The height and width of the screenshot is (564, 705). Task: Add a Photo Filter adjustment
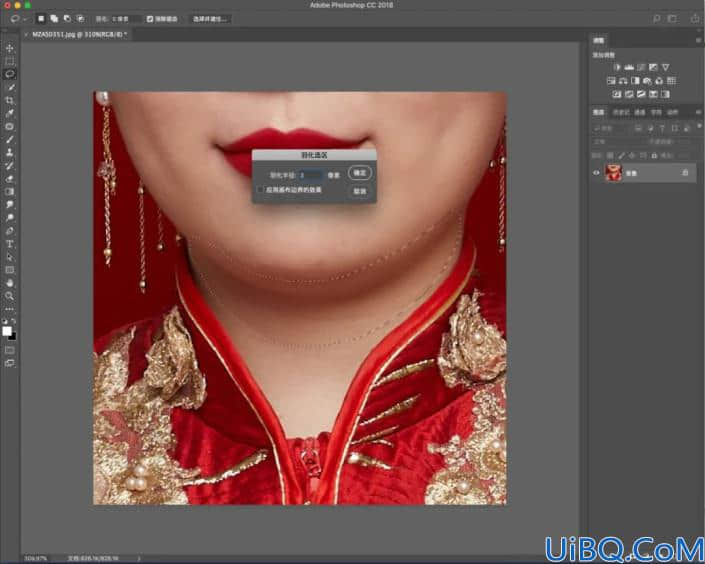pyautogui.click(x=647, y=81)
